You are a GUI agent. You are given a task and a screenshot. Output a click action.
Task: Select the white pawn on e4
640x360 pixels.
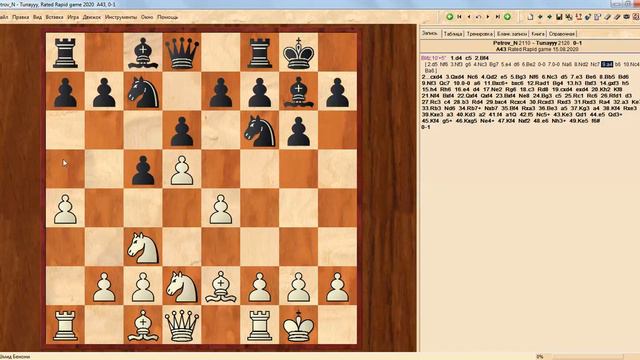click(221, 209)
